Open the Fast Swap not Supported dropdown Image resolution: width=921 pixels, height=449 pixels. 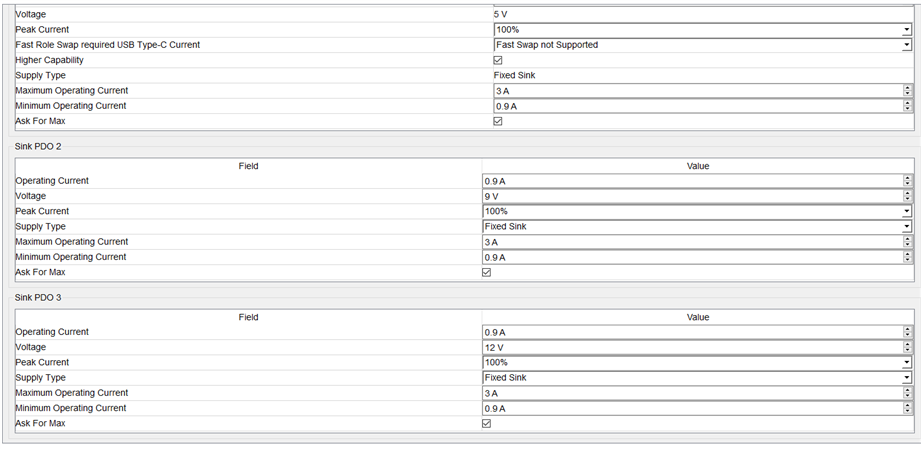906,45
